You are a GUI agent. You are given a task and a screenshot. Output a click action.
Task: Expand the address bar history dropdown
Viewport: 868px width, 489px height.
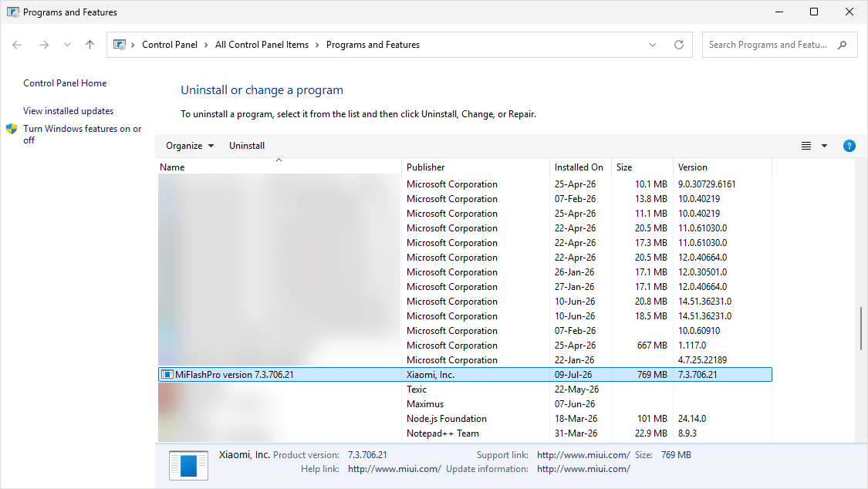pos(653,45)
